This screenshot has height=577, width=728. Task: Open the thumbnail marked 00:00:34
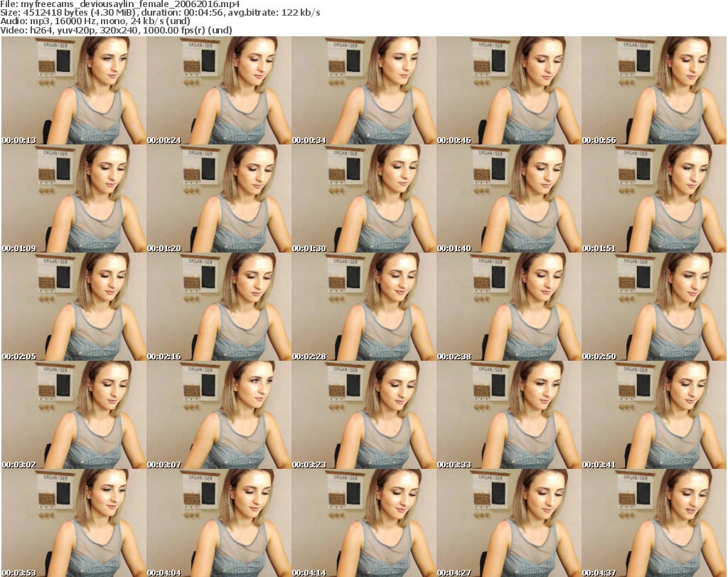click(363, 90)
